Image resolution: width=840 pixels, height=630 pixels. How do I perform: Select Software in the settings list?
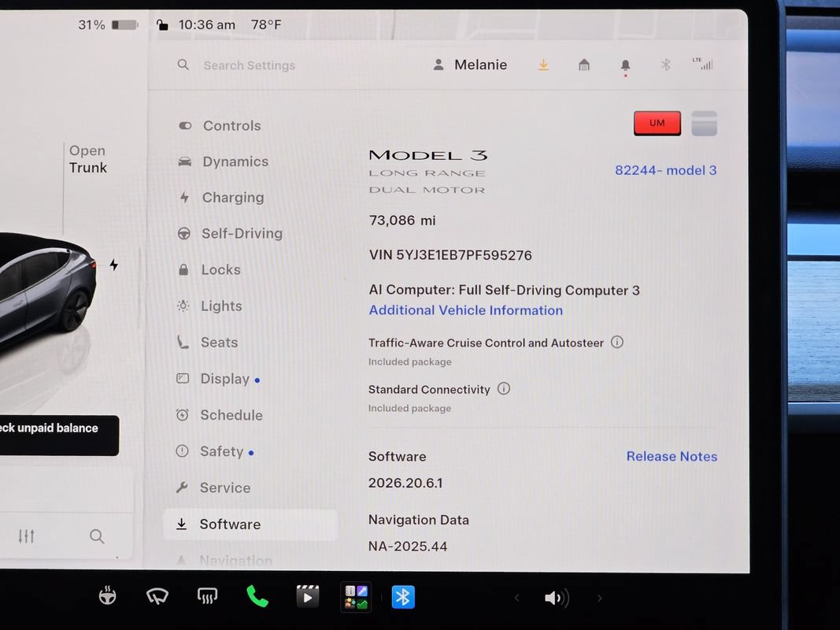pyautogui.click(x=250, y=524)
